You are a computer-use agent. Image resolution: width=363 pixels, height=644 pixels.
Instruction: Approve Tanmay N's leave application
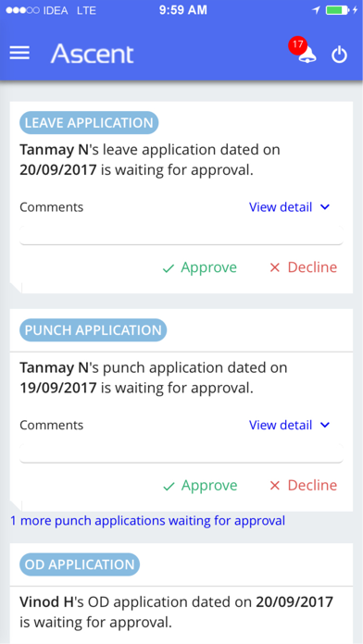pyautogui.click(x=199, y=267)
